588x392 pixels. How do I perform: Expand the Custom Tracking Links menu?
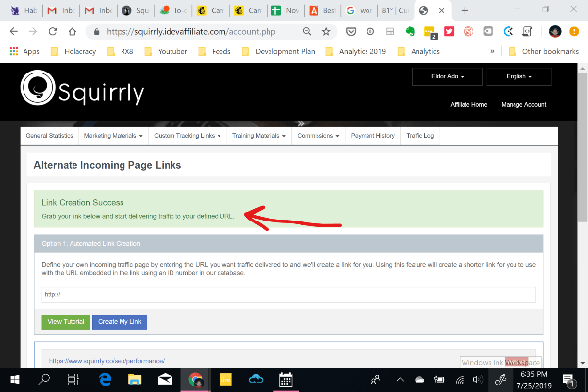(187, 136)
